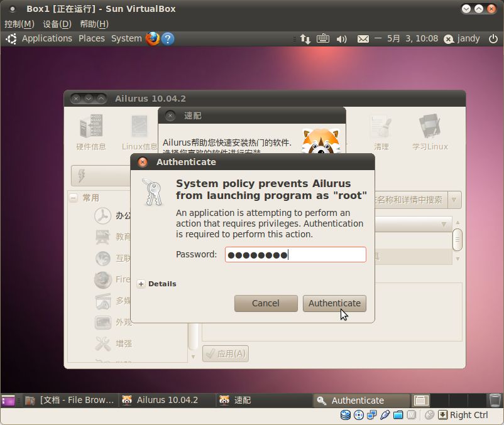
Task: Open the combo box below search
Action: (x=414, y=224)
